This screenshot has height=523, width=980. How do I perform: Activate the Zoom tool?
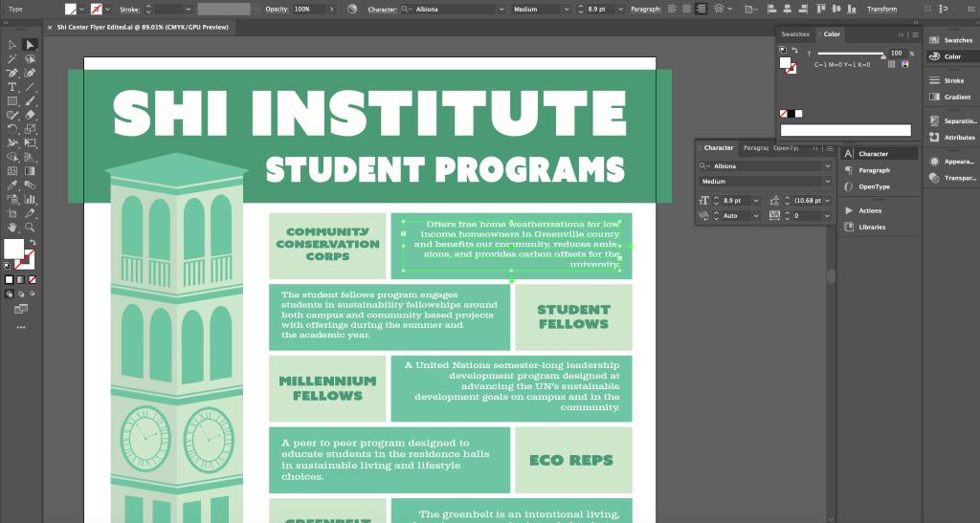coord(30,229)
